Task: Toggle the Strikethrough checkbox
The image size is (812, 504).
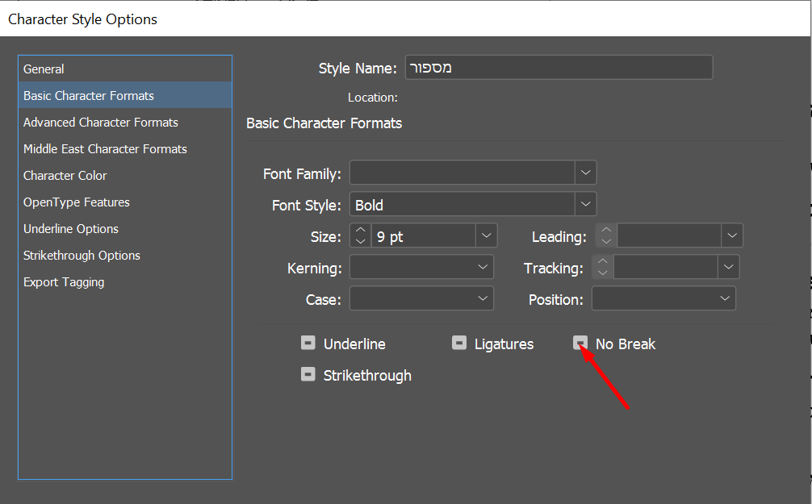Action: [308, 375]
